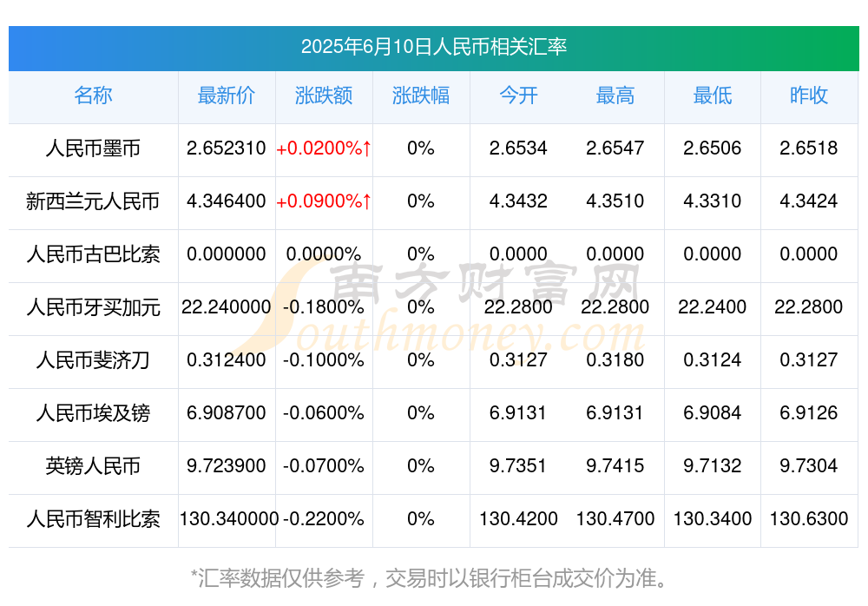Screen dimensions: 868x606
Task: Click the 0.0000% change value
Action: tap(324, 254)
